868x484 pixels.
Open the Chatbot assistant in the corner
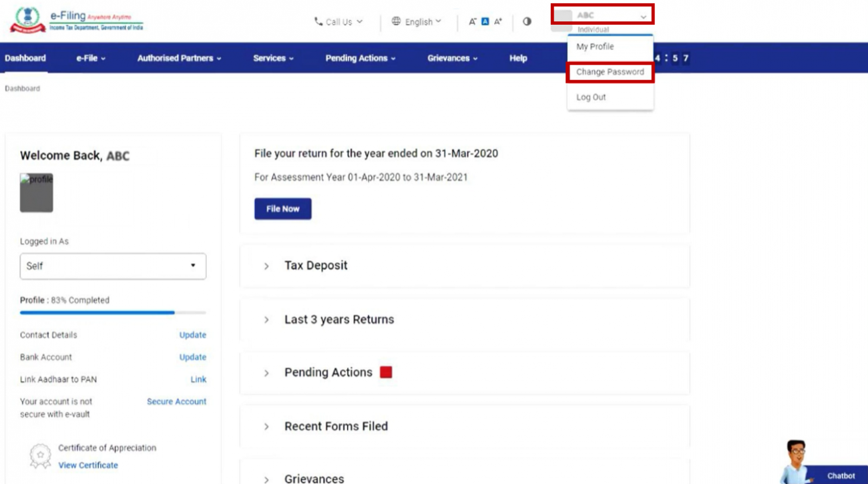(839, 475)
